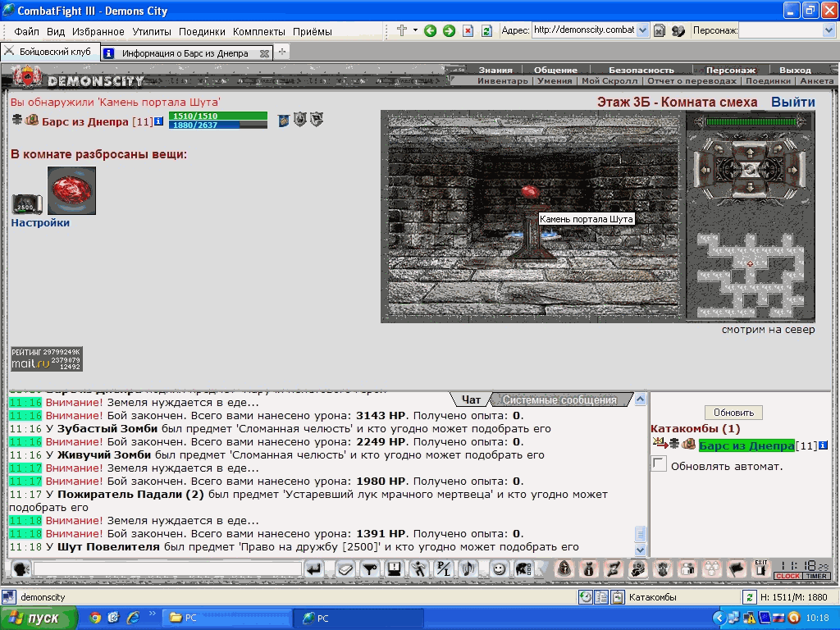840x630 pixels.
Task: Switch to Информация о Барс из Днепра tab
Action: coord(185,53)
